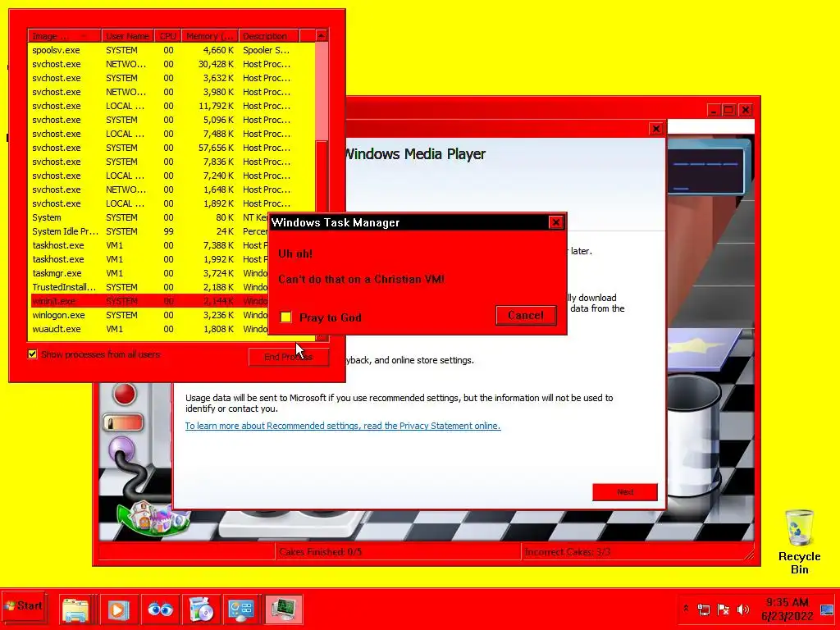This screenshot has height=630, width=840.
Task: Sort by Image Name column header
Action: click(x=64, y=36)
